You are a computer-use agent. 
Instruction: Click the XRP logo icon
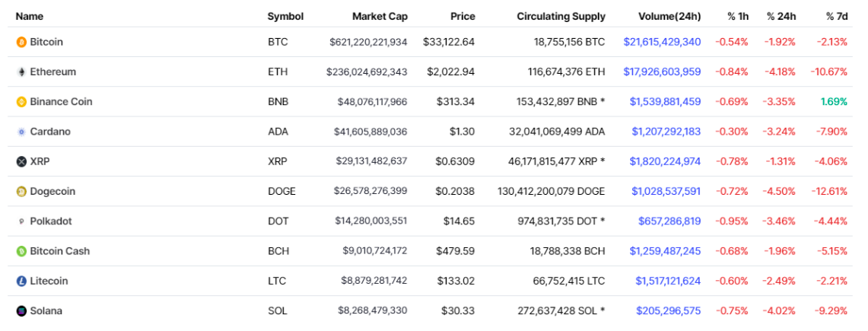coord(21,161)
